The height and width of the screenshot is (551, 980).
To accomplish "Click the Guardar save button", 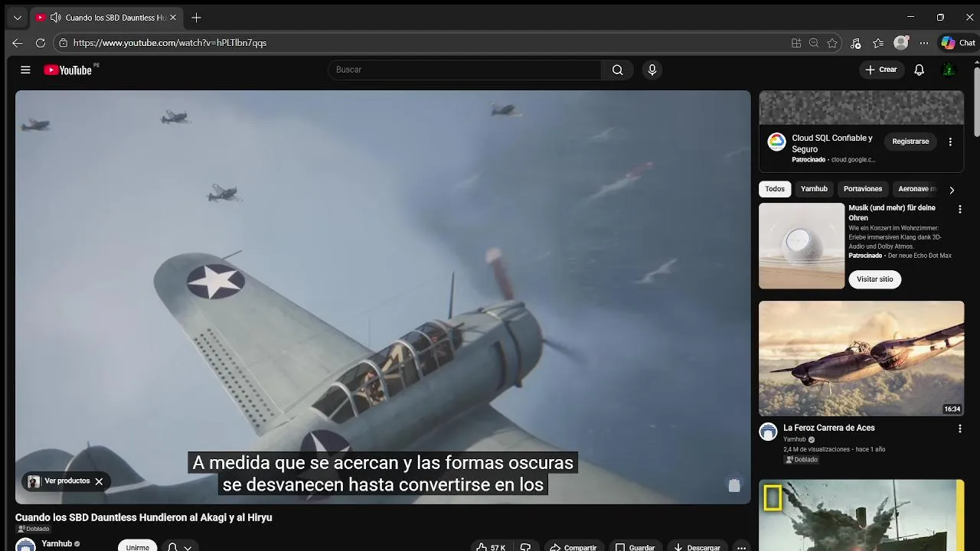I will (635, 547).
